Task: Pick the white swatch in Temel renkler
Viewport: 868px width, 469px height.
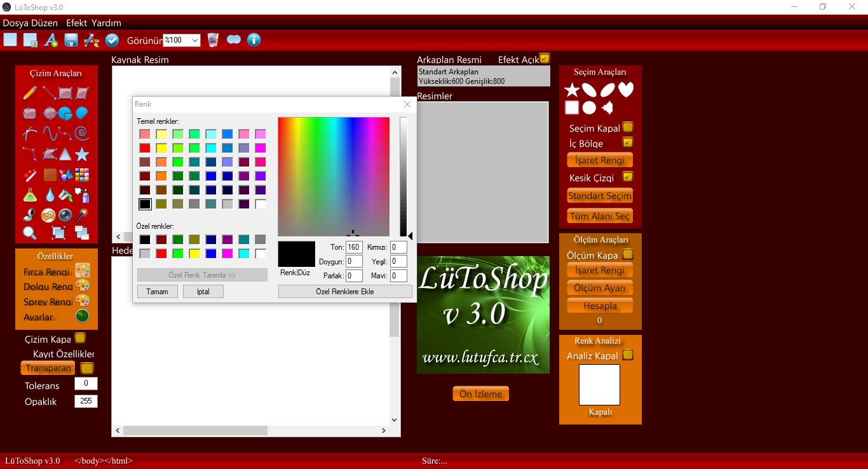Action: tap(261, 204)
